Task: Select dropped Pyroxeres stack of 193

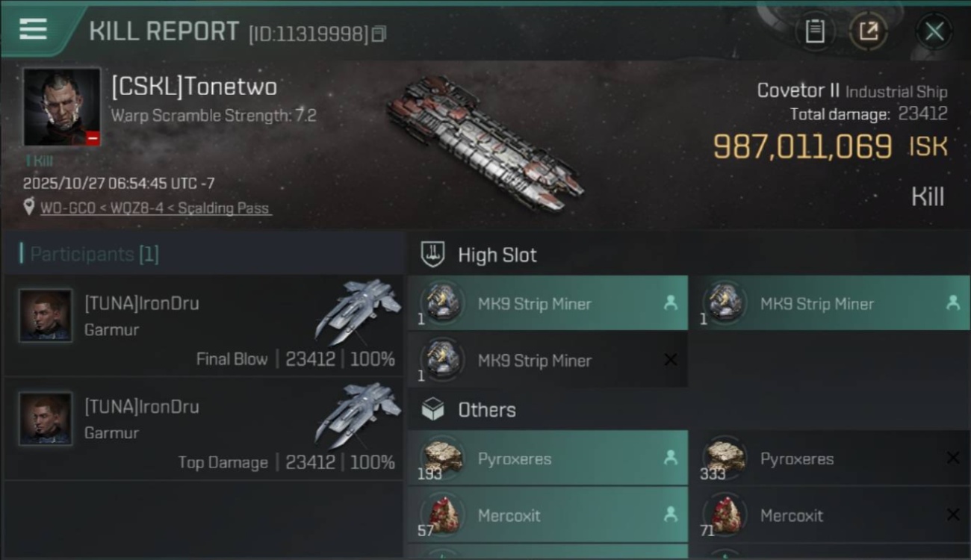Action: (x=547, y=458)
